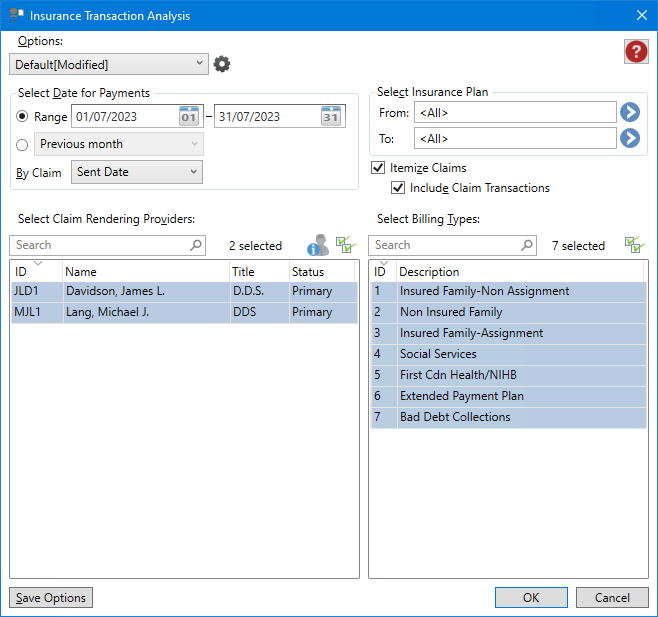Open the By Claim Sent Date dropdown
658x617 pixels.
tap(137, 172)
